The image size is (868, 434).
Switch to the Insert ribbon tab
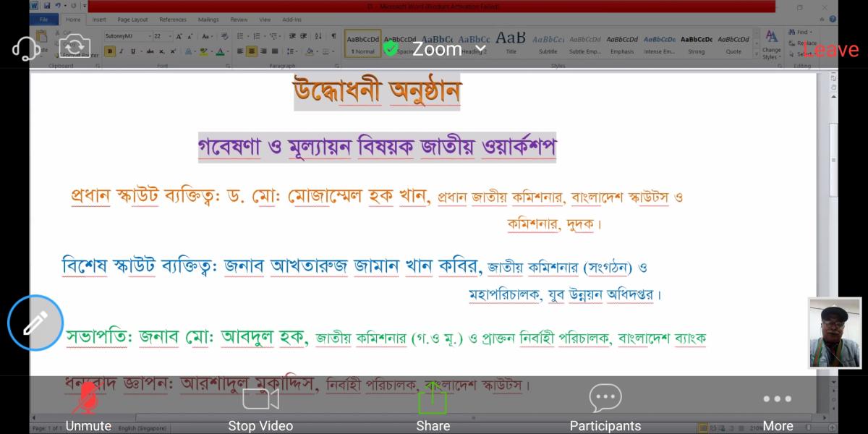pyautogui.click(x=99, y=20)
